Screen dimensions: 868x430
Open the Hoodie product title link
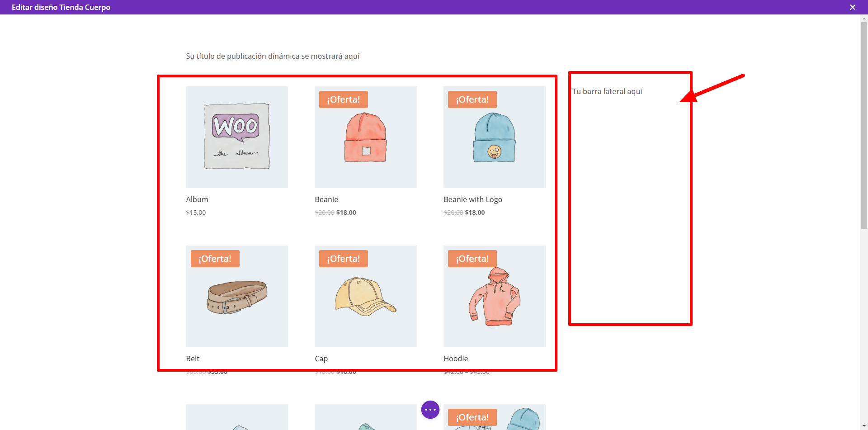[456, 359]
